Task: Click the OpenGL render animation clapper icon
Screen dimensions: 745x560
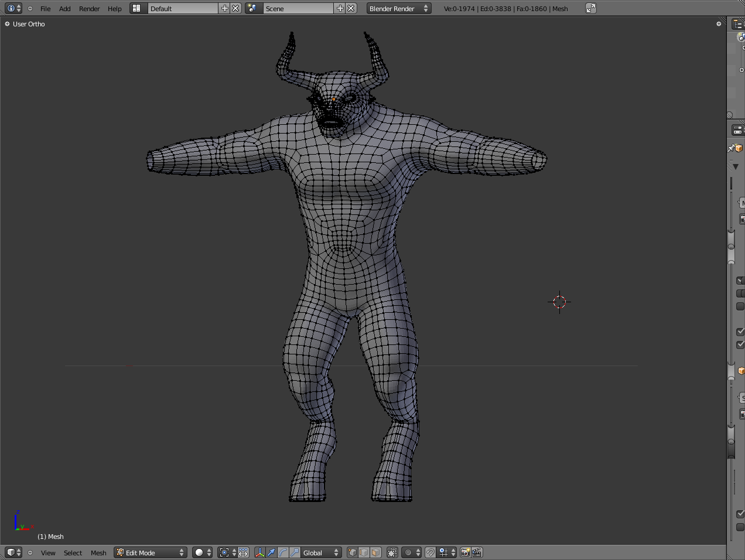Action: coord(477,552)
